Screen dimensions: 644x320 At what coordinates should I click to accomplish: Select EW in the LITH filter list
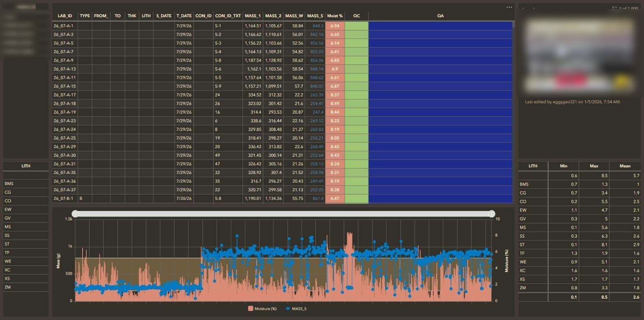[x=26, y=210]
